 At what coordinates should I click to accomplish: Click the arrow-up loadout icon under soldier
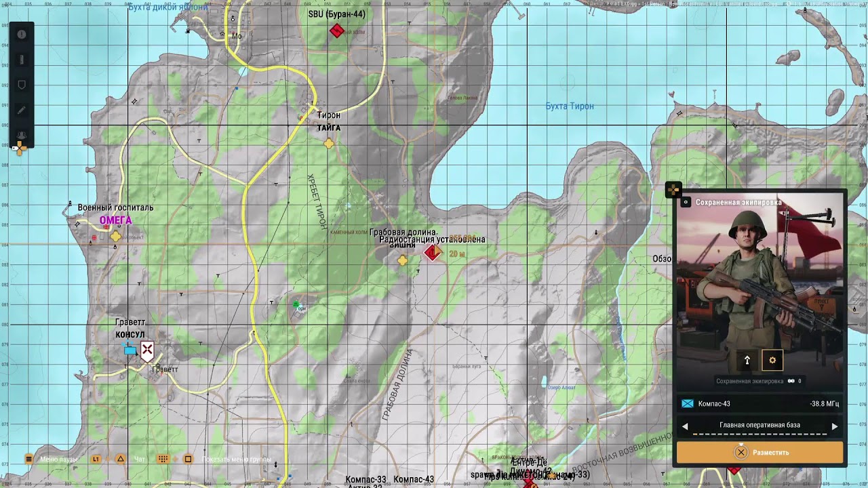click(x=747, y=361)
